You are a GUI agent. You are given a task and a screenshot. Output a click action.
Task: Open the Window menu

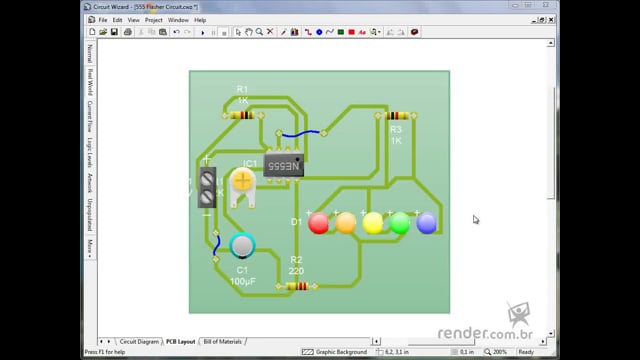(178, 20)
